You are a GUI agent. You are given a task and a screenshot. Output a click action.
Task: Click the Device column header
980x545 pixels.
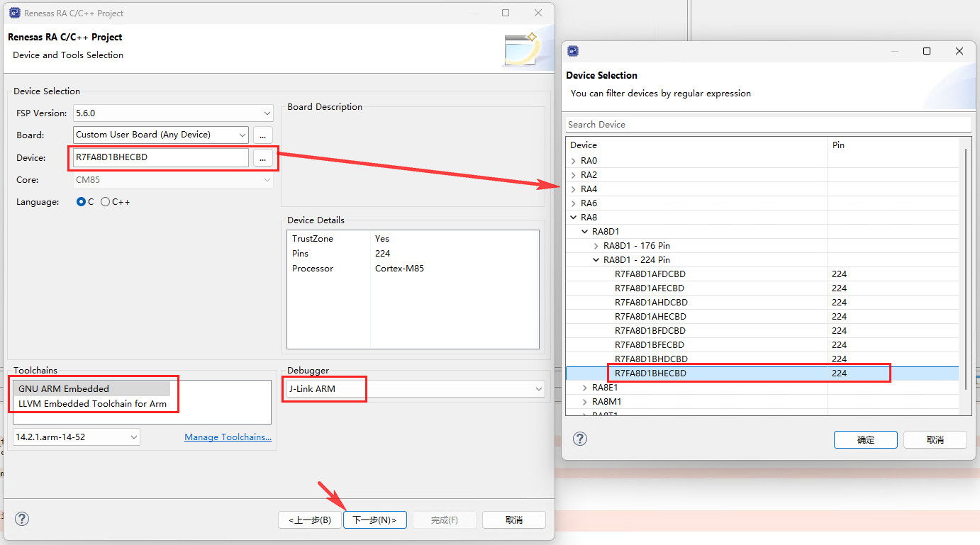click(697, 145)
